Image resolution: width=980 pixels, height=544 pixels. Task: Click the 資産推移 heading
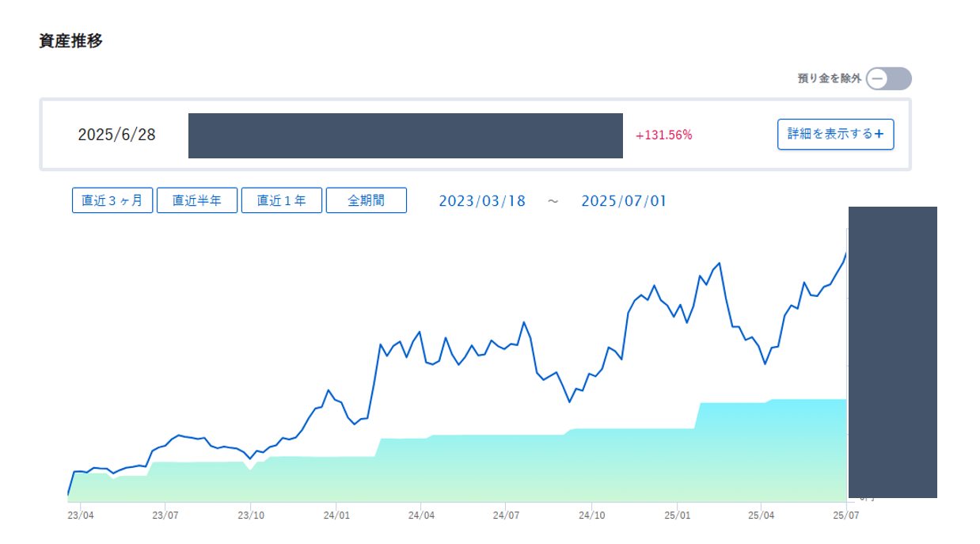point(70,41)
